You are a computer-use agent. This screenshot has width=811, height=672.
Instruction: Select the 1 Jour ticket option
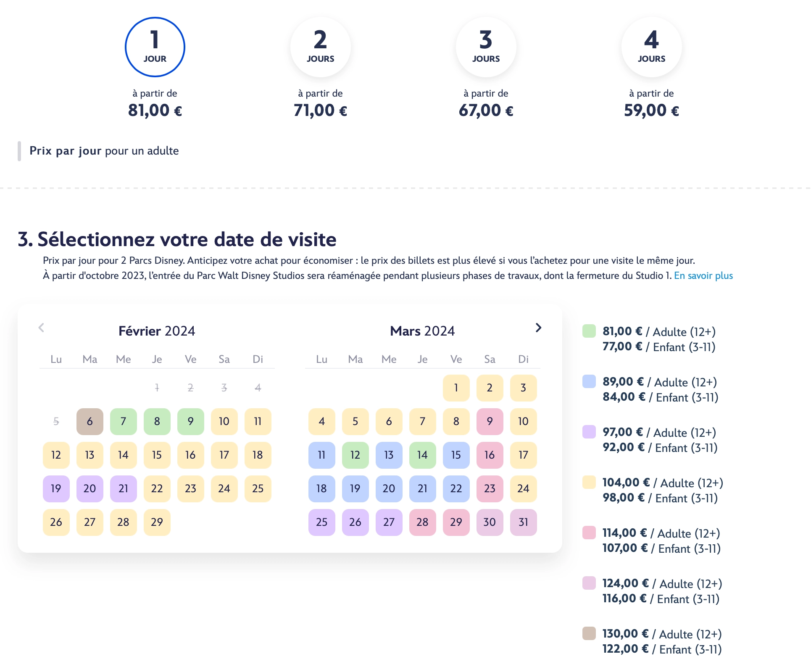pyautogui.click(x=155, y=47)
